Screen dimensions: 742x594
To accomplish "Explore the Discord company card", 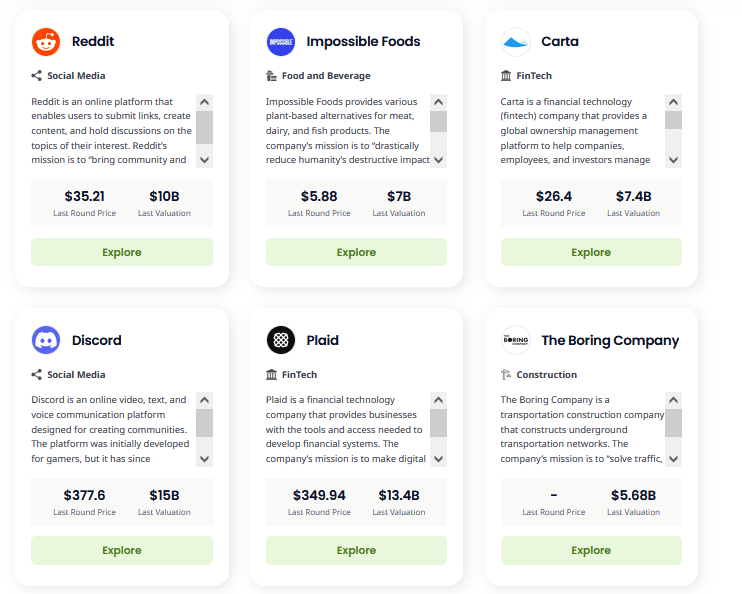I will tap(122, 550).
